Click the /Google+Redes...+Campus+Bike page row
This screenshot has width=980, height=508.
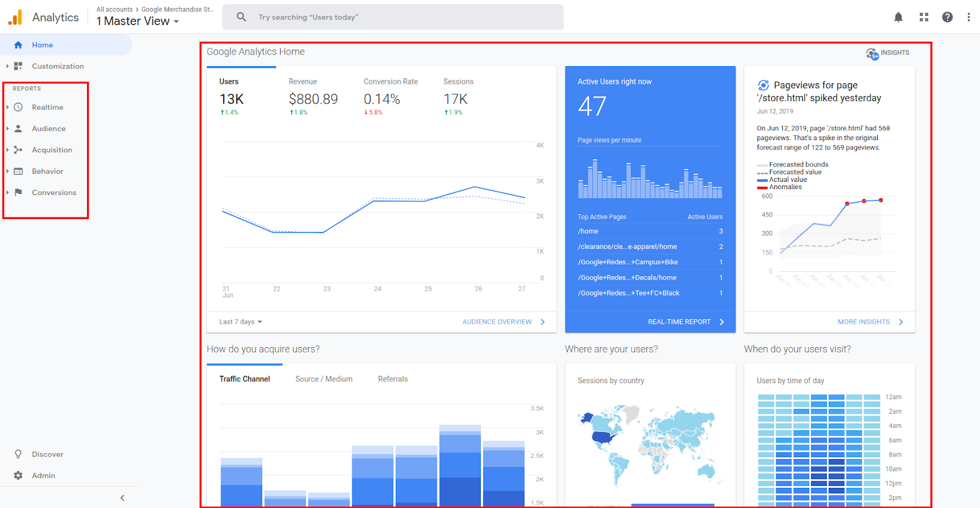click(x=650, y=262)
